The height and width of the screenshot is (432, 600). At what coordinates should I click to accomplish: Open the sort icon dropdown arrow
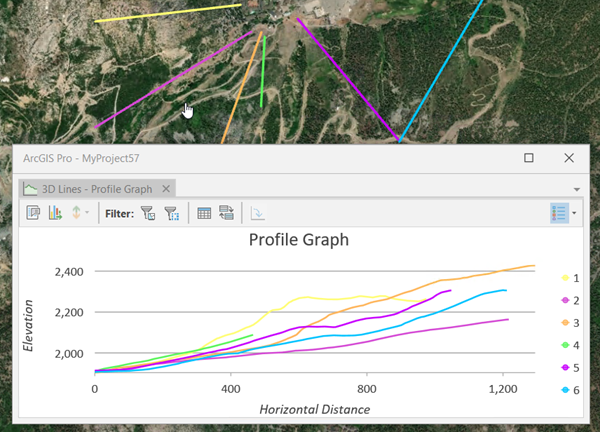(88, 213)
